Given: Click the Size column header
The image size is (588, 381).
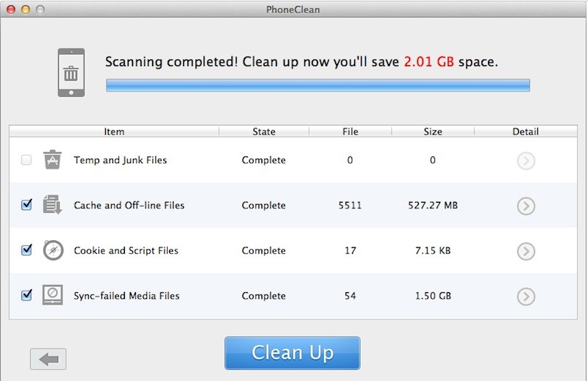Looking at the screenshot, I should (433, 132).
